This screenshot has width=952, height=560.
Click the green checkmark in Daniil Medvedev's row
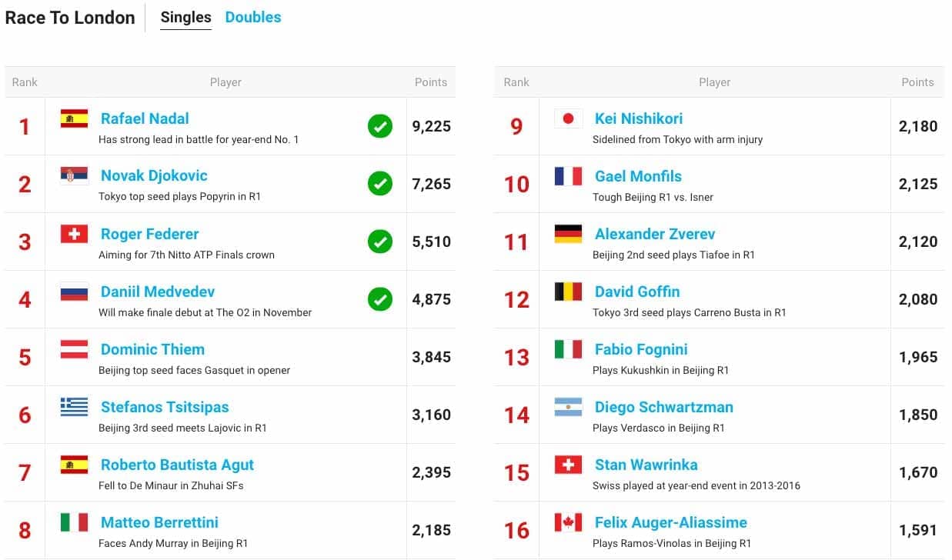[x=380, y=299]
